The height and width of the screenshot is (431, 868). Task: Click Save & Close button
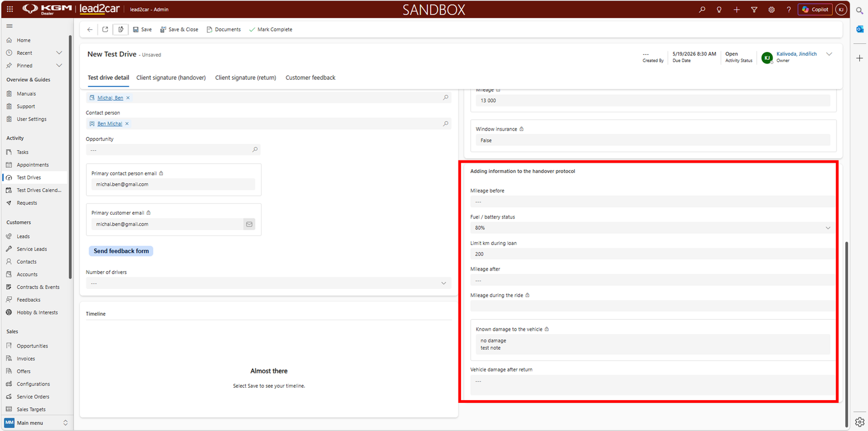point(179,29)
